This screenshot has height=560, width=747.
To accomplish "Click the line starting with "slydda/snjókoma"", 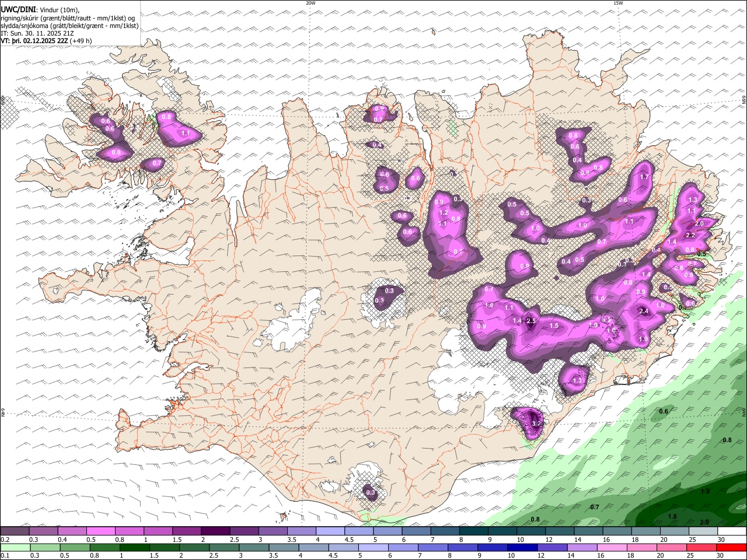I will pos(69,26).
